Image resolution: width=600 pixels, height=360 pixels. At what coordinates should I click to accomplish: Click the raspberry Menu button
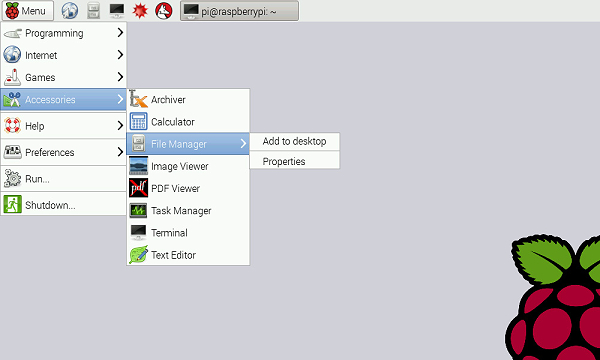pos(27,11)
